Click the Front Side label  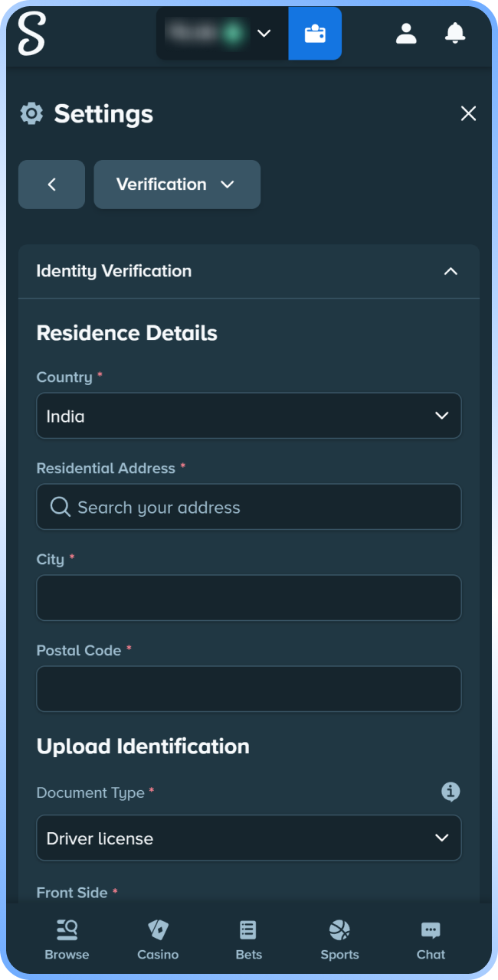pyautogui.click(x=72, y=892)
